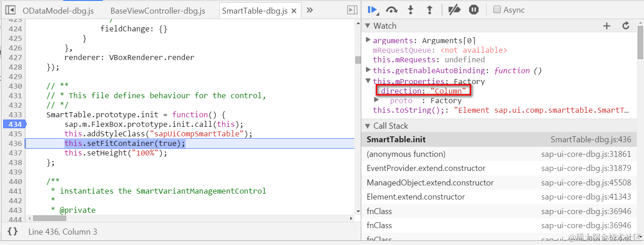This screenshot has width=644, height=245.
Task: Step into next function call
Action: coord(411,10)
